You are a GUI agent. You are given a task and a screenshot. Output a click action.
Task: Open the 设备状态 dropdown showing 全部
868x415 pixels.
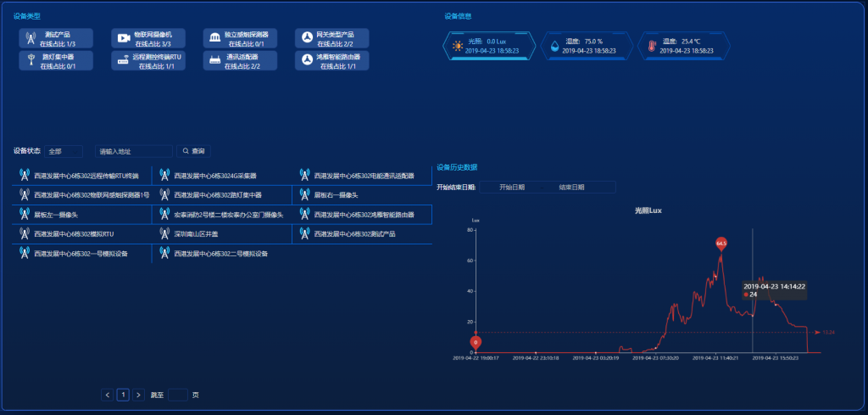pyautogui.click(x=64, y=151)
